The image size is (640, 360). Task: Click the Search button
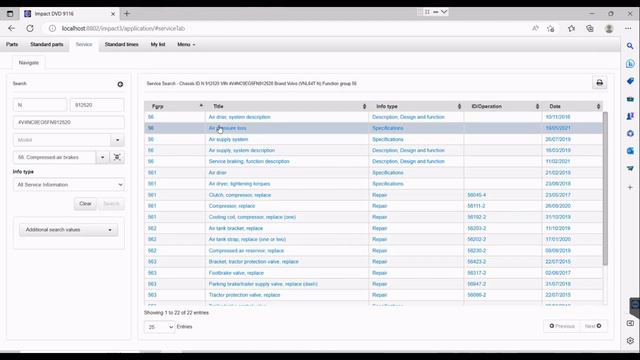point(111,204)
